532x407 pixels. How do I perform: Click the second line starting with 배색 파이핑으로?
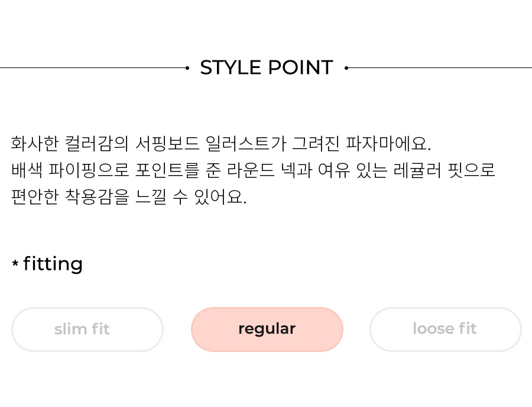(x=253, y=170)
